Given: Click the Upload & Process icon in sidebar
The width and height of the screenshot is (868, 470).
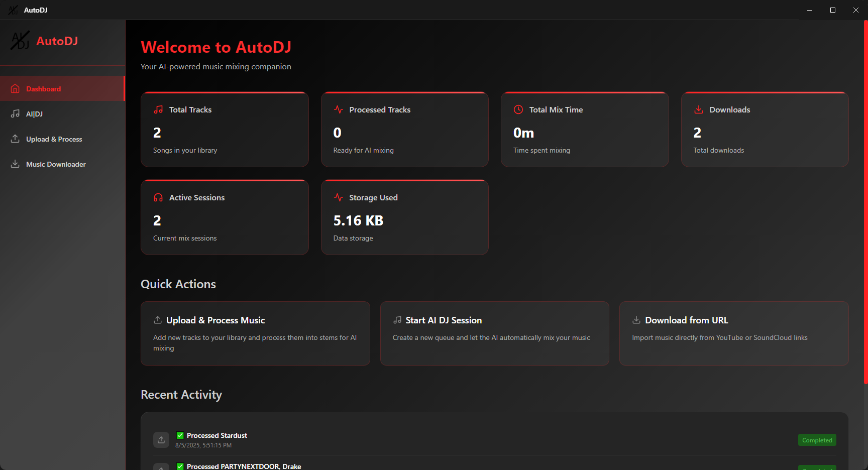Looking at the screenshot, I should [15, 139].
